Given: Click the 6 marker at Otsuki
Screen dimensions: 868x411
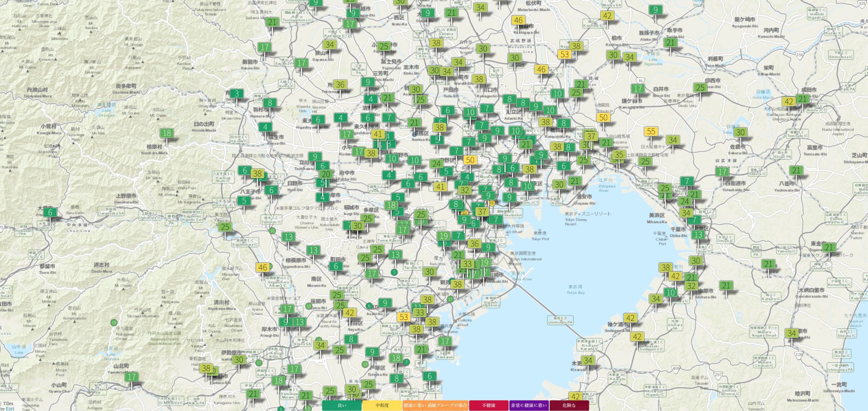Looking at the screenshot, I should tap(50, 212).
